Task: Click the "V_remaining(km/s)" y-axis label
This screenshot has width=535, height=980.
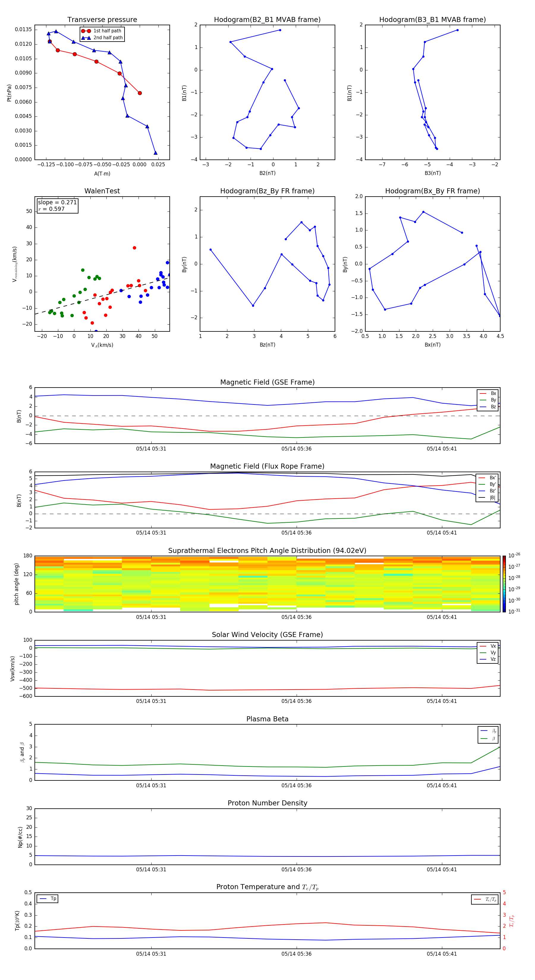Action: pyautogui.click(x=15, y=264)
